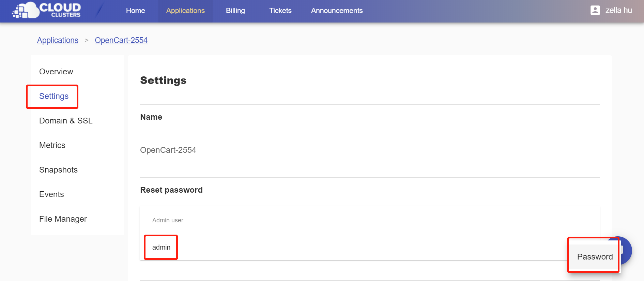
Task: Open the Domain & SSL section
Action: point(66,121)
